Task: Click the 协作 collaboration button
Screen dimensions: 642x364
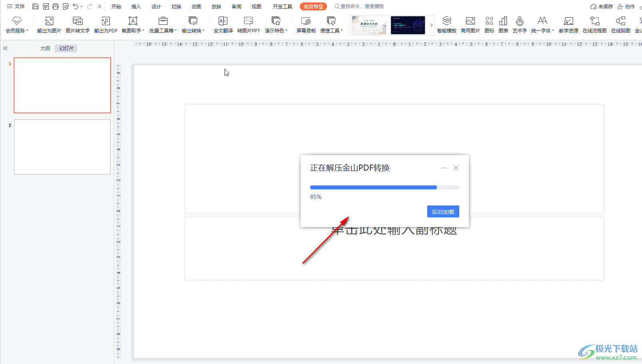Action: (626, 6)
